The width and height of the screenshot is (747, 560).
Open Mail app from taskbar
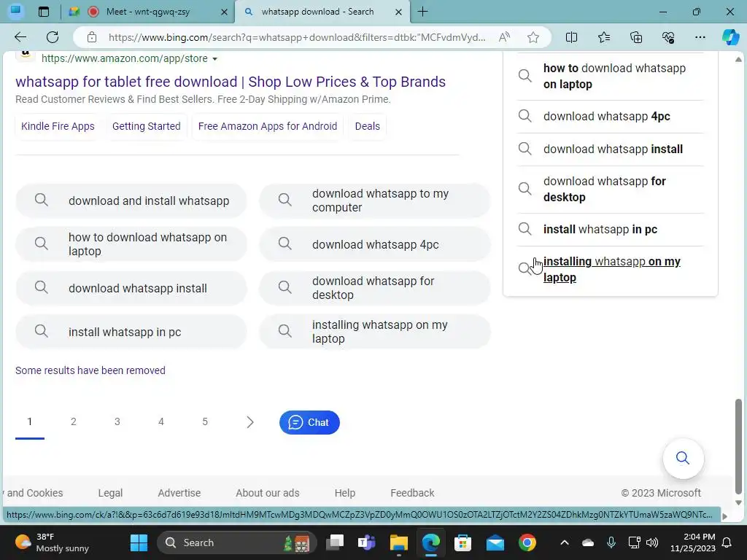[x=495, y=542]
